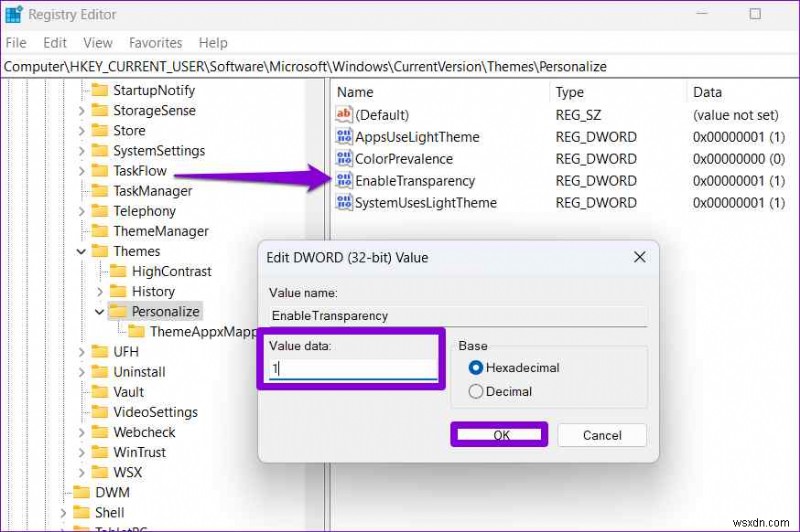
Task: Confirm the dialog with OK
Action: click(501, 435)
